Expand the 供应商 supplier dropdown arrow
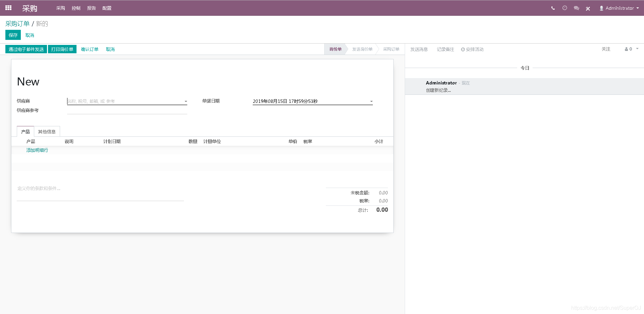The width and height of the screenshot is (644, 314). [186, 101]
